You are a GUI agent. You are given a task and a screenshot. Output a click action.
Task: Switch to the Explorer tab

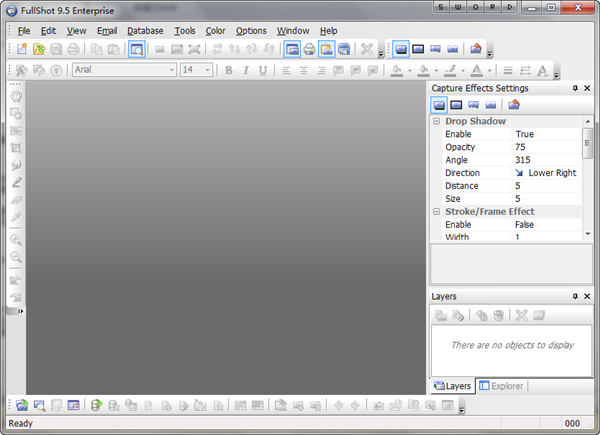(x=500, y=386)
